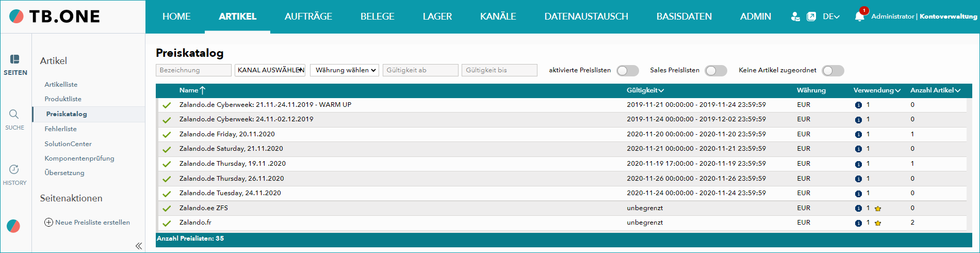Click info icon for Zalando.ee ZFS row

point(858,208)
